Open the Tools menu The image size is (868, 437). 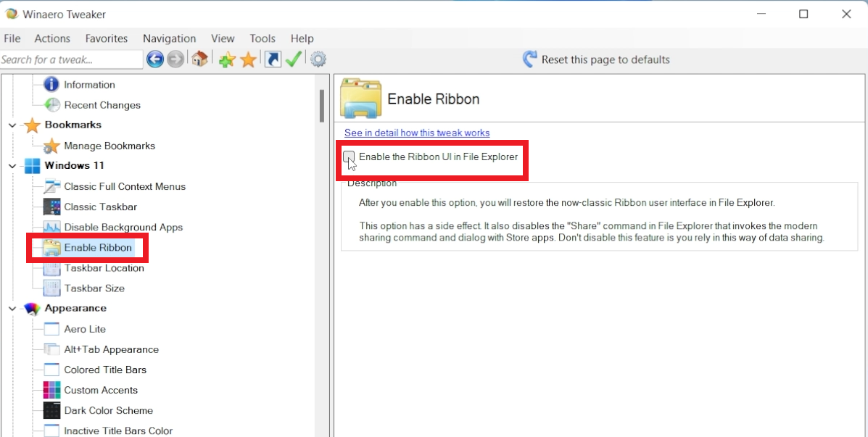[x=262, y=38]
